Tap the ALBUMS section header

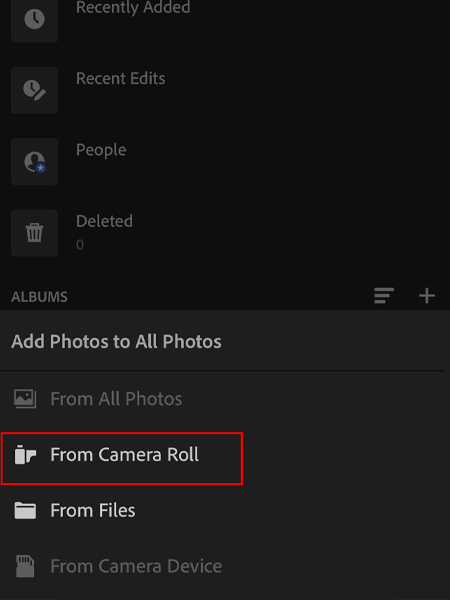point(39,297)
